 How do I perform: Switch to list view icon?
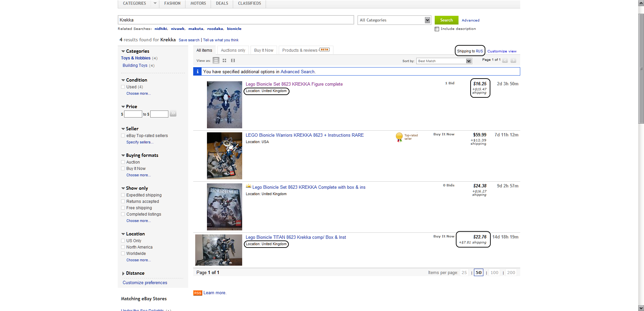point(216,60)
